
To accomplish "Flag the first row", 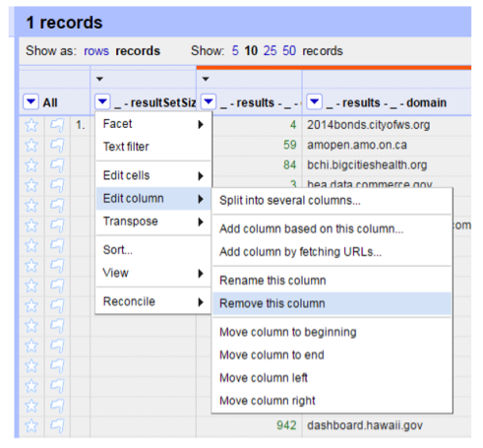I will click(57, 125).
